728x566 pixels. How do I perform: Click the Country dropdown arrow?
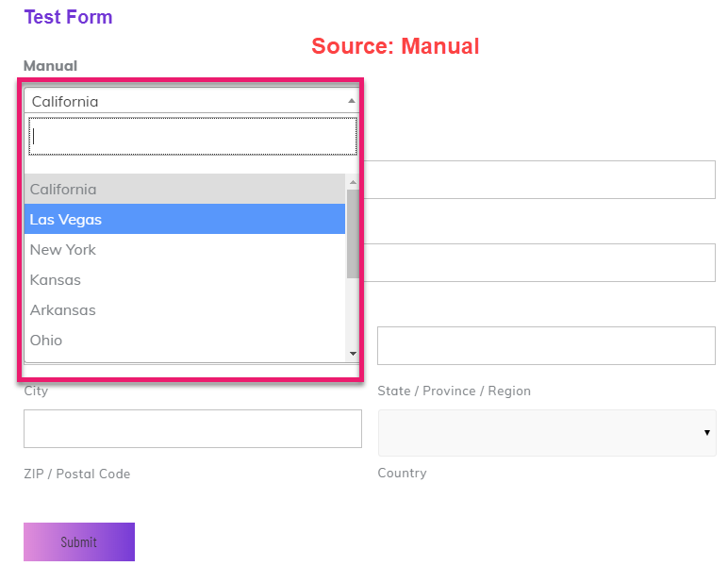click(706, 432)
